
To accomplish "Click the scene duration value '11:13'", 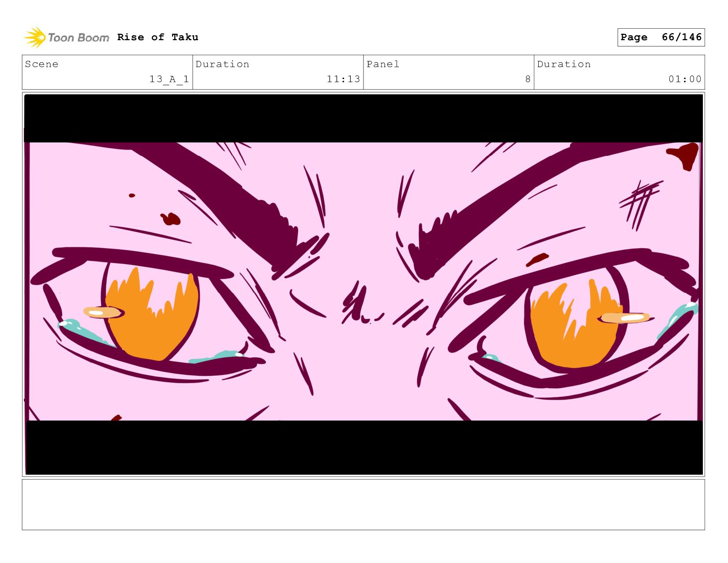I will click(x=343, y=79).
